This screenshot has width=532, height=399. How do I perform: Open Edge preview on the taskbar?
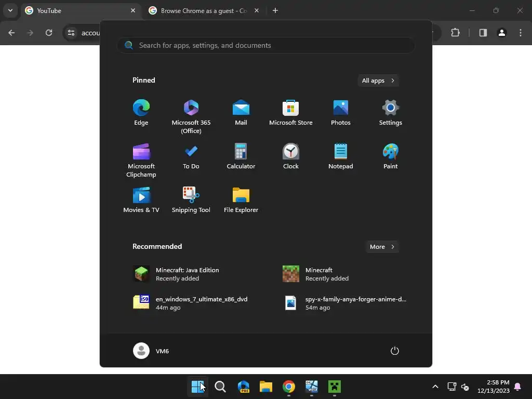coord(243,387)
